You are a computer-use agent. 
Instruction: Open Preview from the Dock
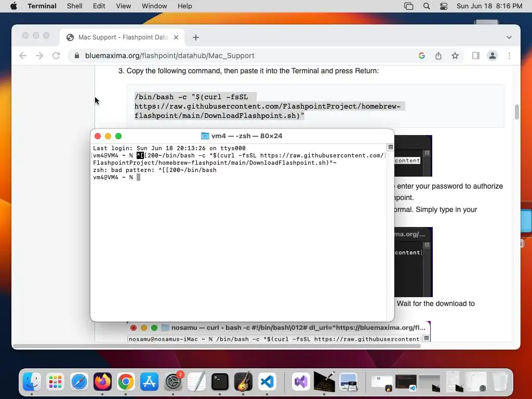(x=348, y=382)
